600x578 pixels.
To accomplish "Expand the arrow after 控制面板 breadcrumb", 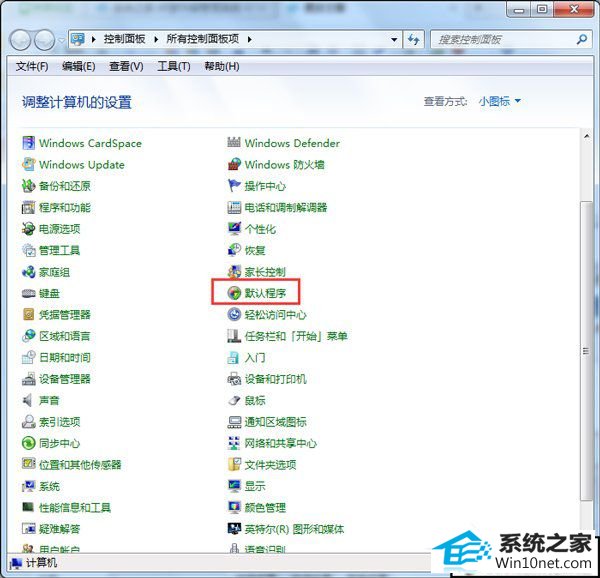I will [x=156, y=39].
